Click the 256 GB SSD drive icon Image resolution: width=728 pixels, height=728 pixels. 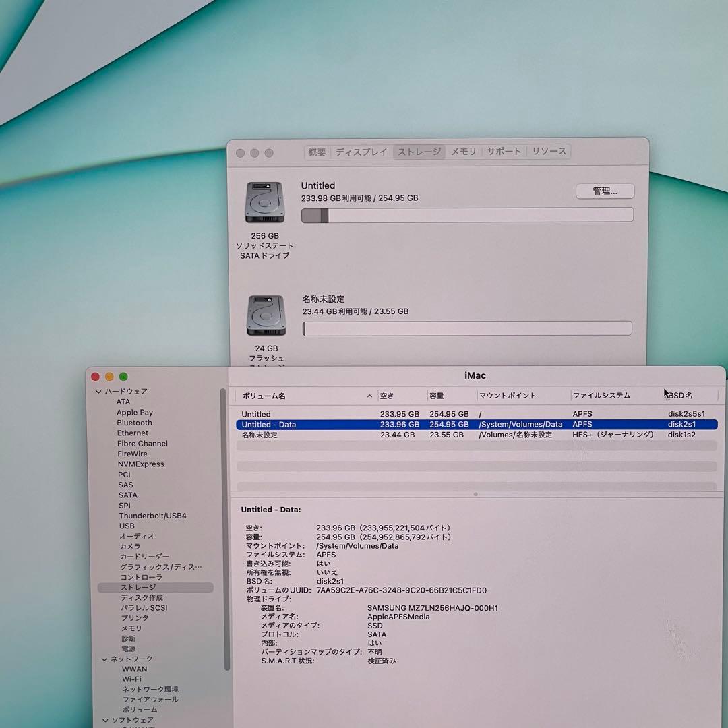point(264,202)
